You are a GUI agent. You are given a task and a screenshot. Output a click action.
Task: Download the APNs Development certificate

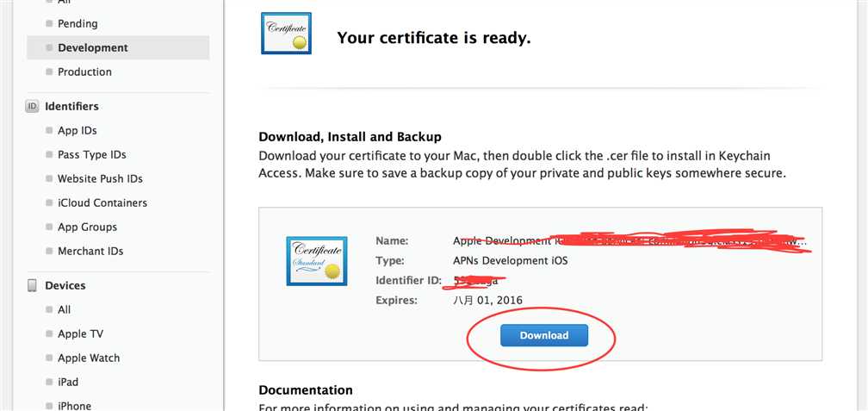[543, 336]
